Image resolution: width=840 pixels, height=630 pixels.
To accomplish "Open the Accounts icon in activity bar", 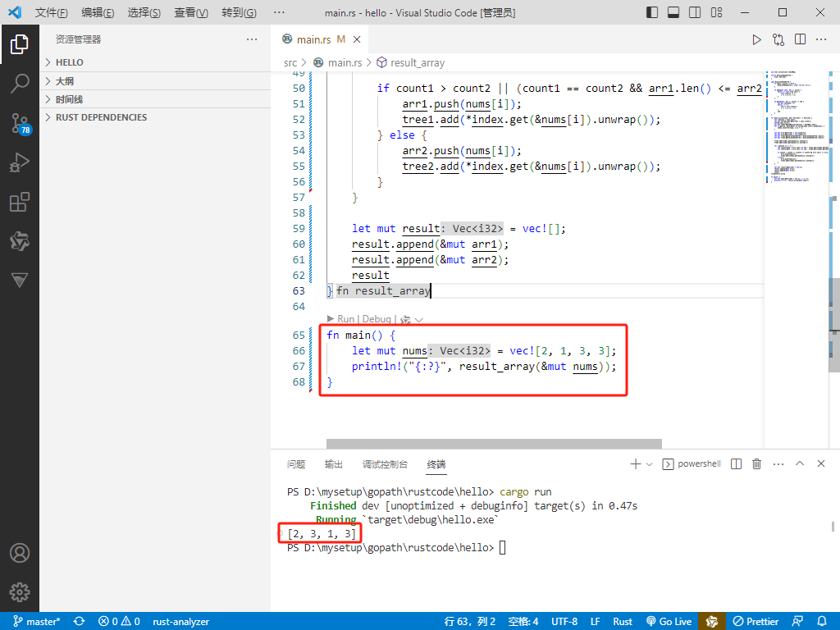I will (20, 553).
